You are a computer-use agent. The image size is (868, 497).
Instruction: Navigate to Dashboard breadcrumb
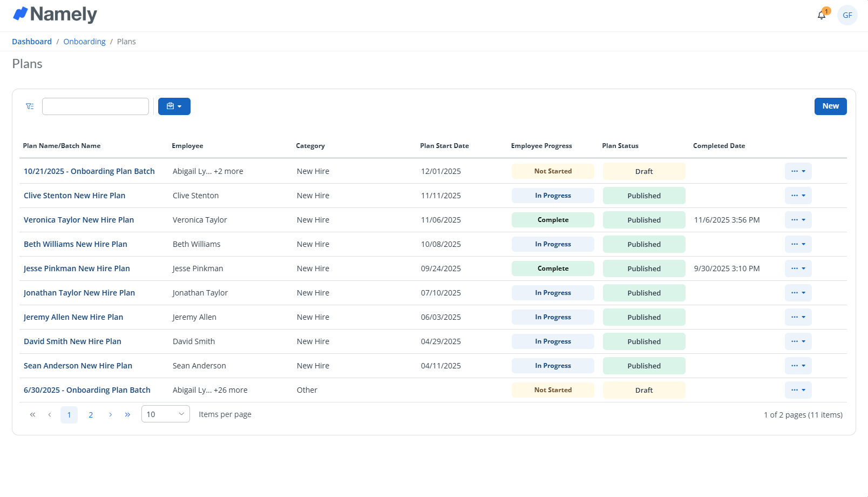(x=32, y=42)
